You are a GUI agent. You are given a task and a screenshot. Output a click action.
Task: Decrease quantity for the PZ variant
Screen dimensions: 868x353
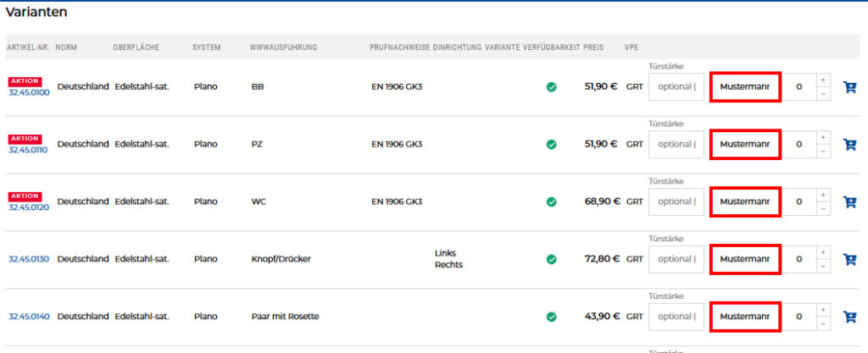click(823, 152)
